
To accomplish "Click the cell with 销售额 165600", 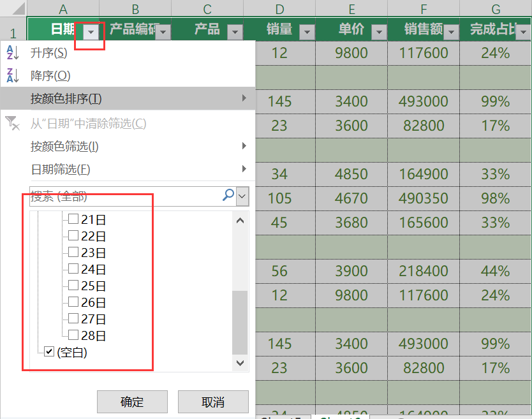I will 424,223.
